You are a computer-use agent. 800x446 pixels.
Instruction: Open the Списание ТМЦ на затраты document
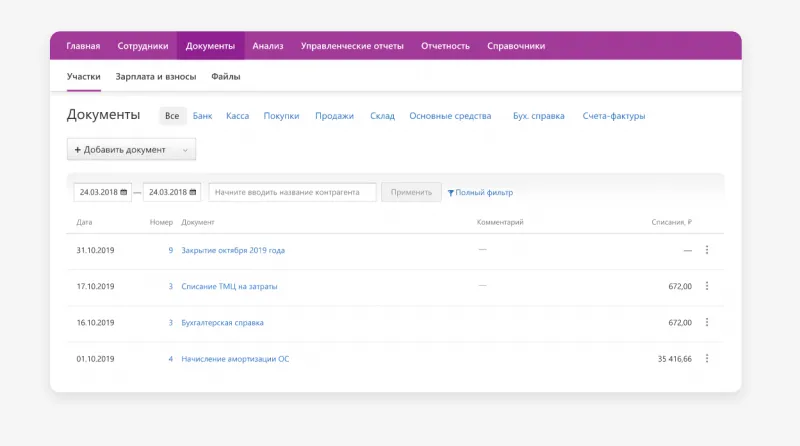click(x=229, y=286)
